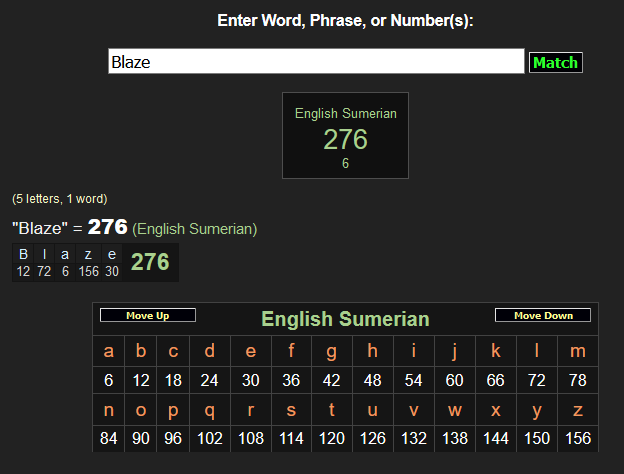Click the value 90 under letter o
624x474 pixels.
tap(141, 438)
